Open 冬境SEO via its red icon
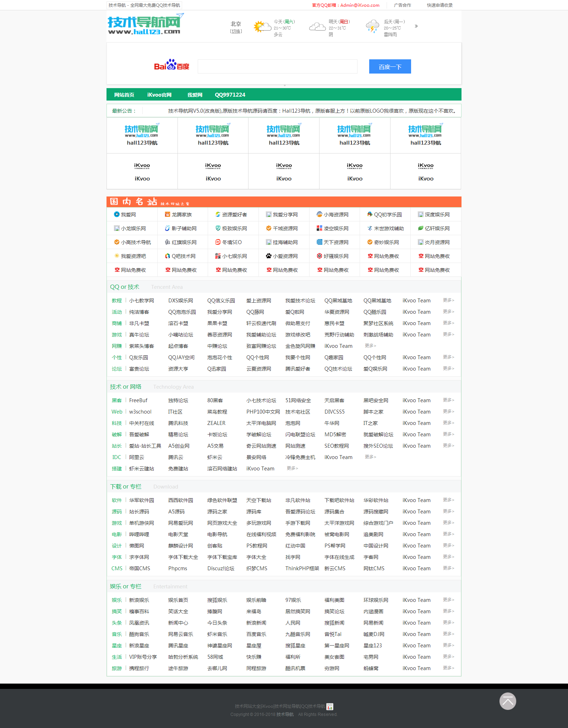 [x=218, y=242]
